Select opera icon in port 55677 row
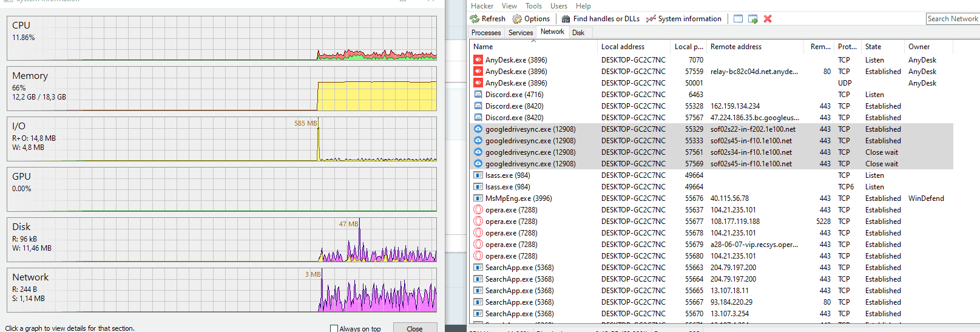This screenshot has width=980, height=332. coord(478,222)
